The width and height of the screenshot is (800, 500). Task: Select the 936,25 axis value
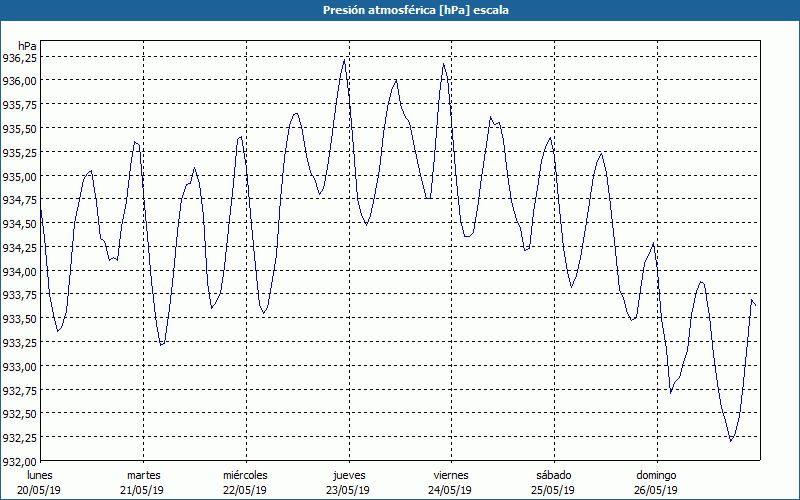coord(20,58)
